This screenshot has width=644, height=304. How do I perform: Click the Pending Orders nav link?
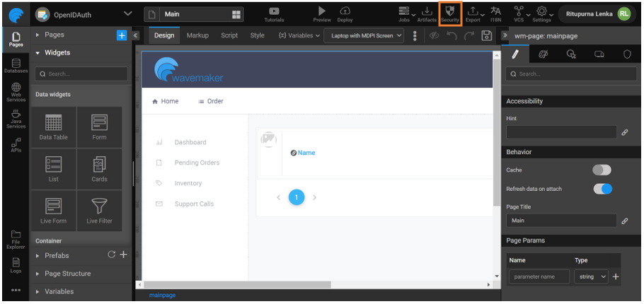point(197,163)
